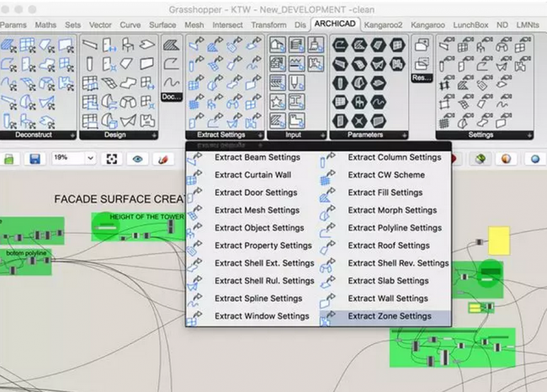547x392 pixels.
Task: Expand the Design panel group
Action: coord(154,135)
